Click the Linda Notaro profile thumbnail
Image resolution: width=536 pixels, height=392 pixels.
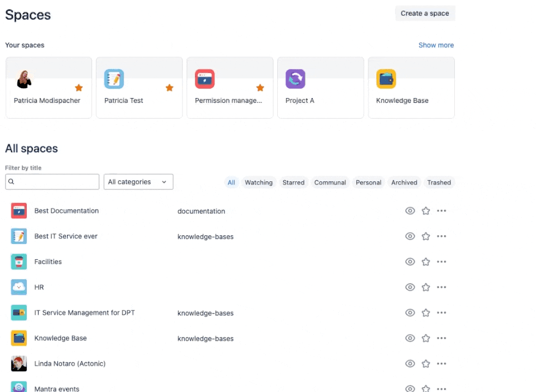19,363
